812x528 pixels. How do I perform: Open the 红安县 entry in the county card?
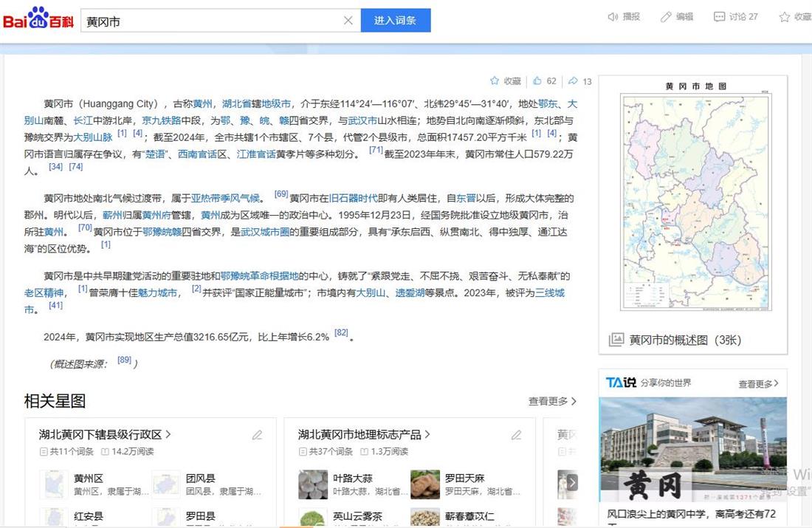click(89, 516)
